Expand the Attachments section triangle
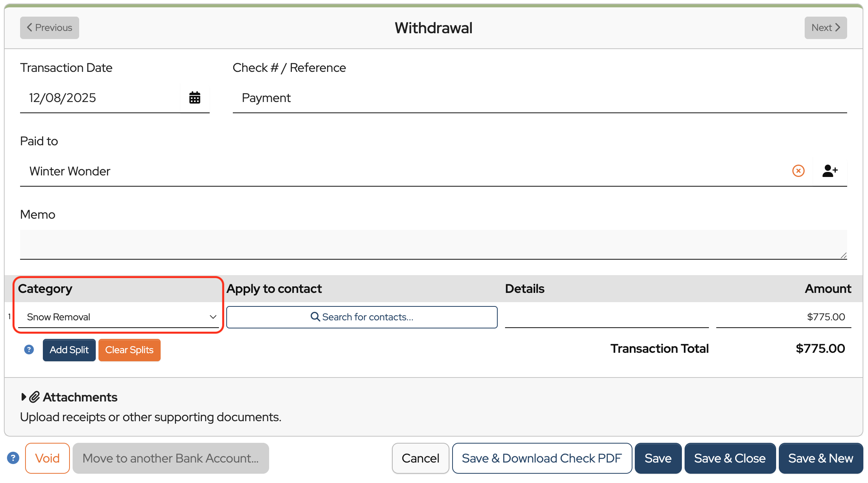 tap(24, 397)
